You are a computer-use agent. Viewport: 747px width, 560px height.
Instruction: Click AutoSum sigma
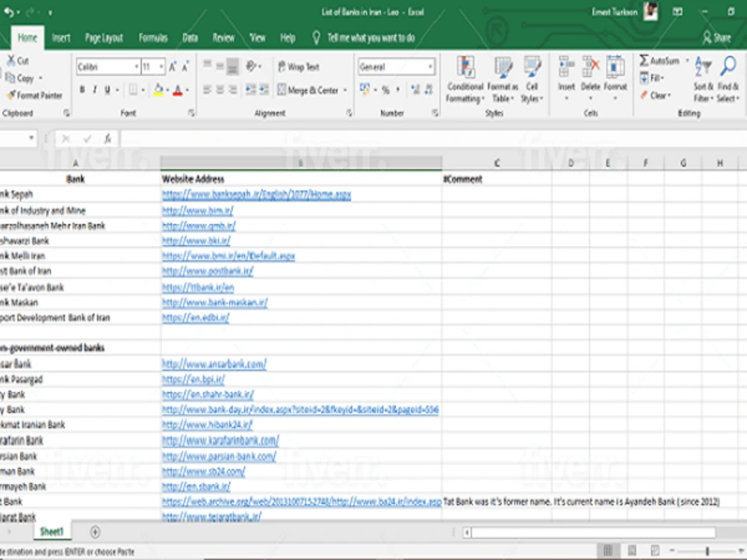click(x=644, y=60)
